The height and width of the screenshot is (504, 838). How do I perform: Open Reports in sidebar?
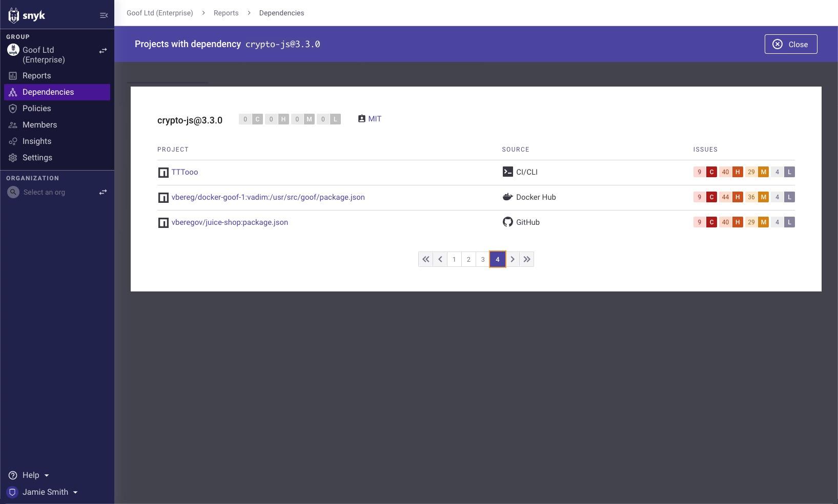point(57,75)
